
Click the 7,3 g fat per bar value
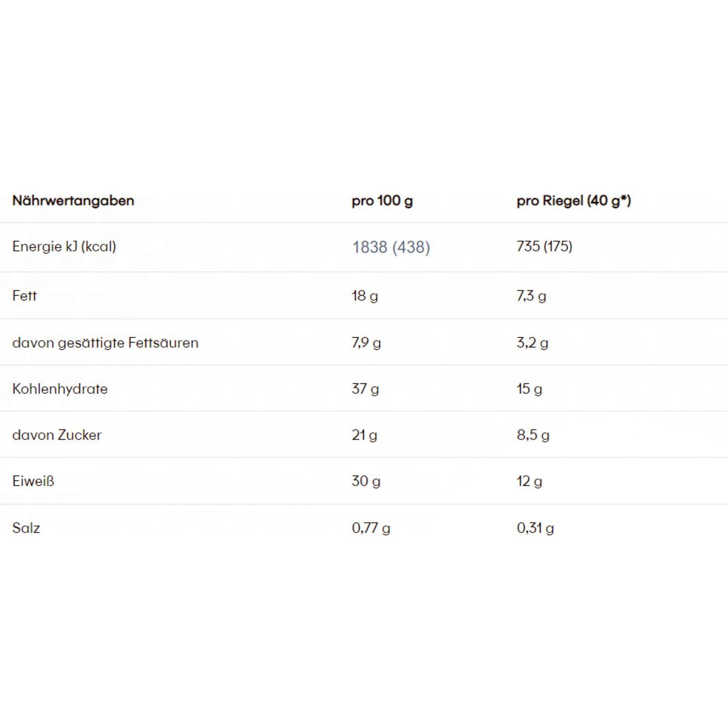pos(531,296)
